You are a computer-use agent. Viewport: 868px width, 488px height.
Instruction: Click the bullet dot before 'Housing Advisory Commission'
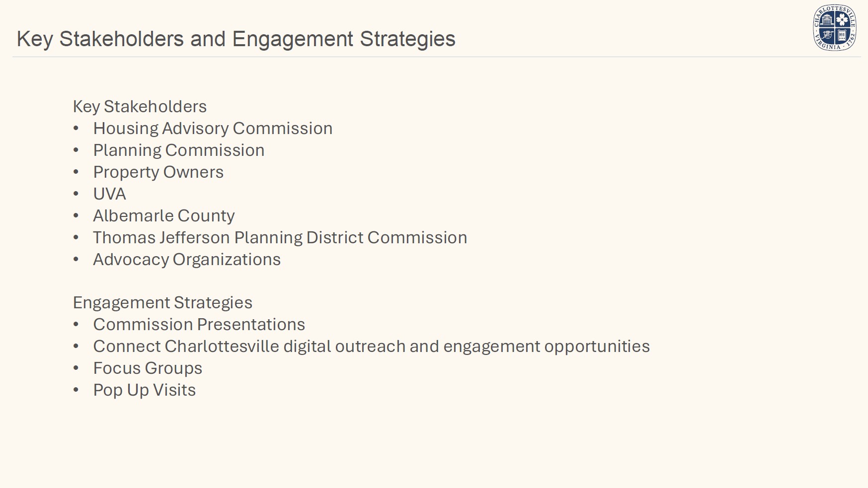tap(76, 129)
